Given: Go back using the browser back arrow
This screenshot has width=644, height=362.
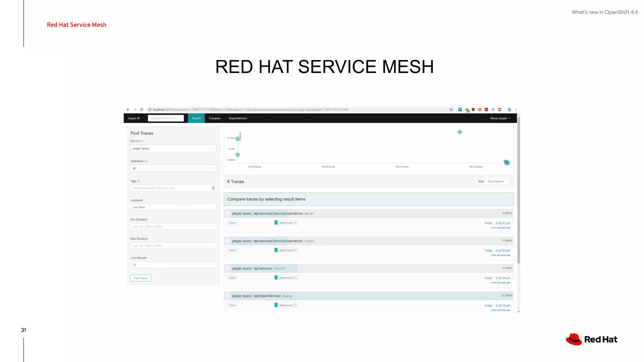Looking at the screenshot, I should pos(128,110).
